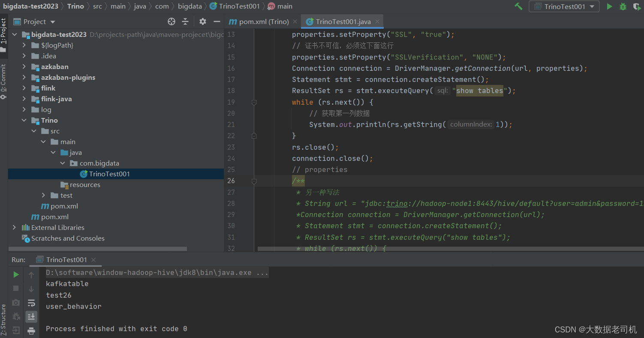This screenshot has height=338, width=644.
Task: Click the Build hammer icon
Action: coord(519,6)
